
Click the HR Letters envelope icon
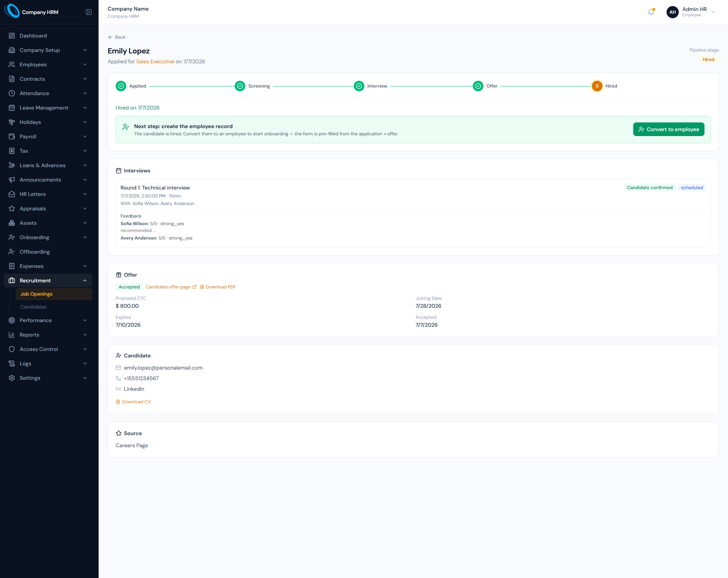point(12,194)
